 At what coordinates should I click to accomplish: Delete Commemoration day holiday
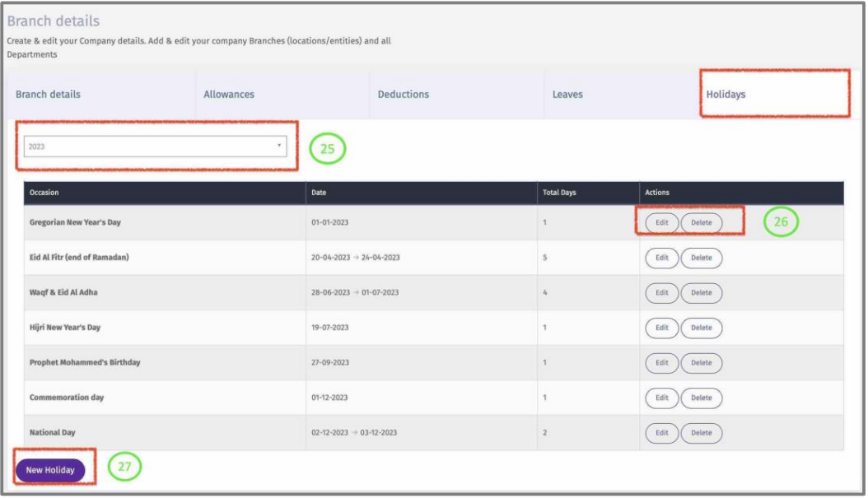point(701,398)
